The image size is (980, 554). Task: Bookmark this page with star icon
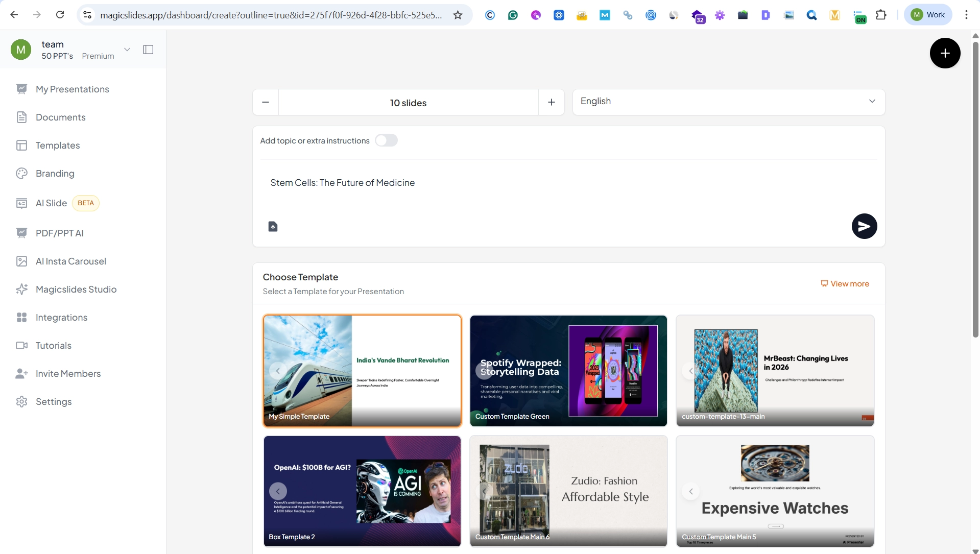[x=458, y=15]
